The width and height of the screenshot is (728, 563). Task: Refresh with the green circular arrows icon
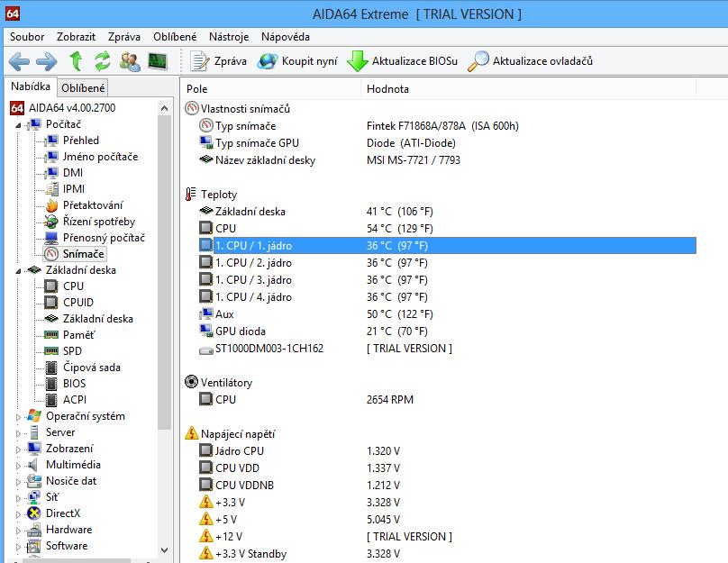tap(103, 61)
